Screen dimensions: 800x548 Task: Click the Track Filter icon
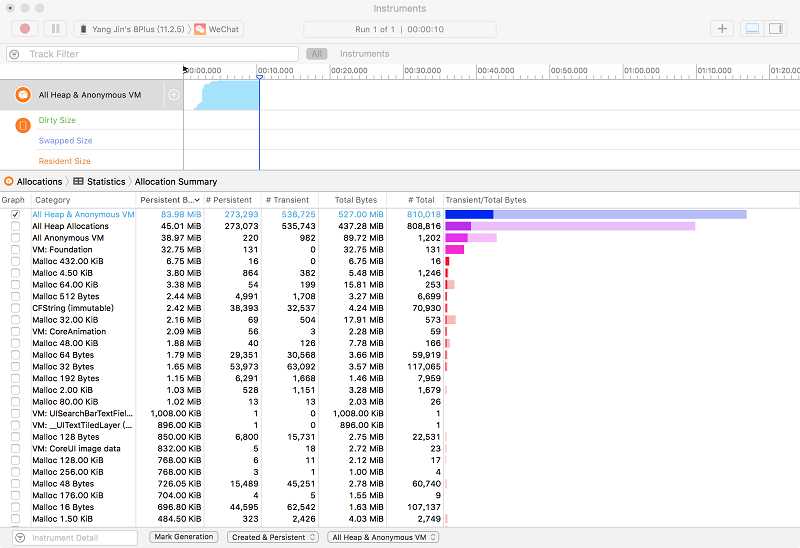click(14, 54)
